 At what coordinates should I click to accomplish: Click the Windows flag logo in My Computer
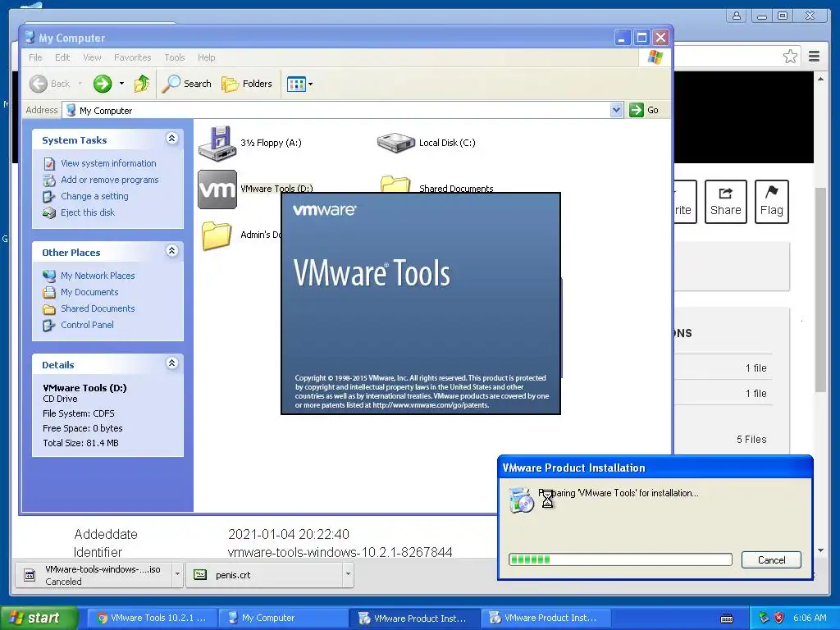[655, 57]
